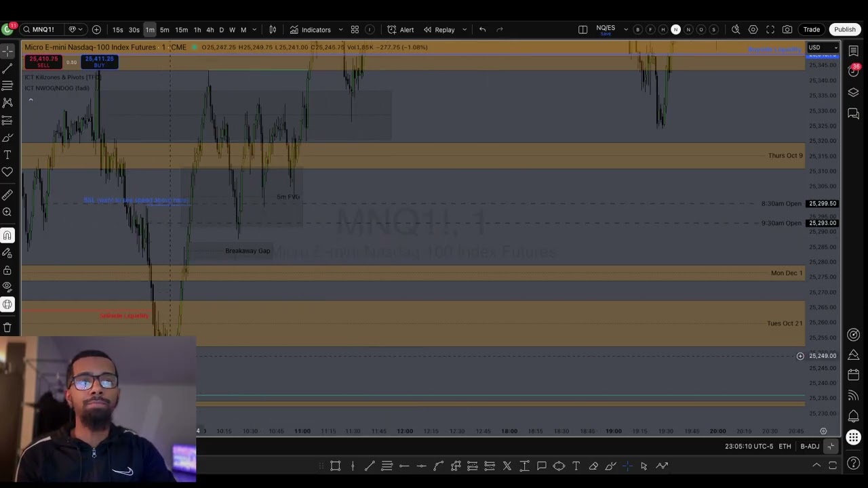The width and height of the screenshot is (868, 488).
Task: Click the red SELL price button
Action: coord(43,62)
